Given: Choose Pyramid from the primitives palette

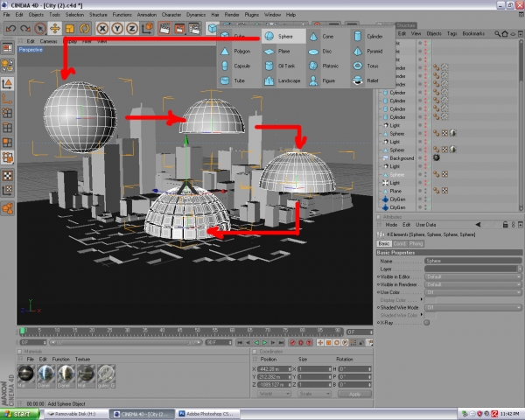Looking at the screenshot, I should [372, 52].
